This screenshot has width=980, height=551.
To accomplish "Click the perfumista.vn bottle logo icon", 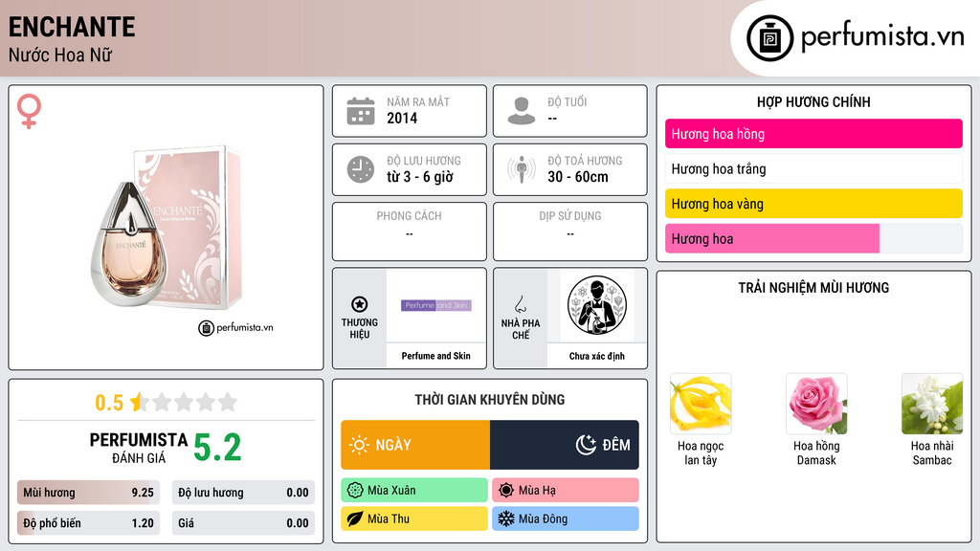I will tap(769, 38).
